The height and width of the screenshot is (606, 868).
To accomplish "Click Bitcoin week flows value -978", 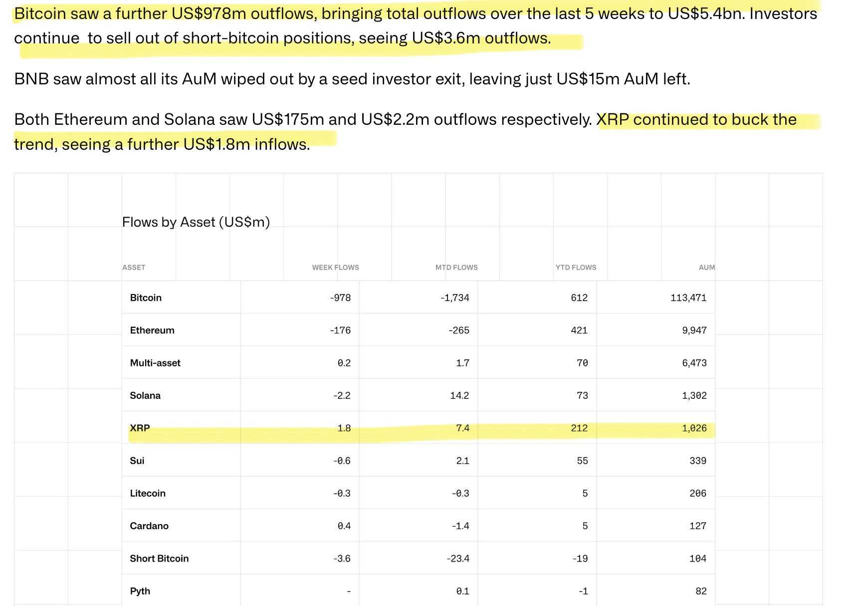I will pyautogui.click(x=340, y=298).
